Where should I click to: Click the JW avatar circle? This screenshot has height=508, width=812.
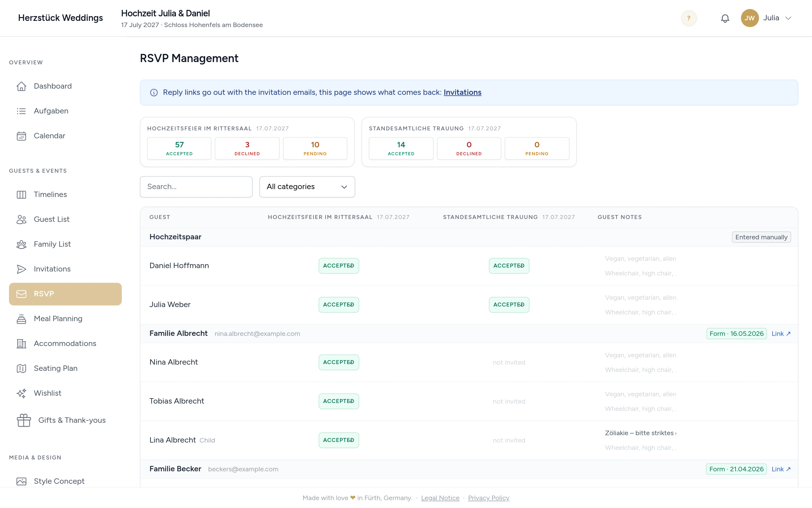750,18
